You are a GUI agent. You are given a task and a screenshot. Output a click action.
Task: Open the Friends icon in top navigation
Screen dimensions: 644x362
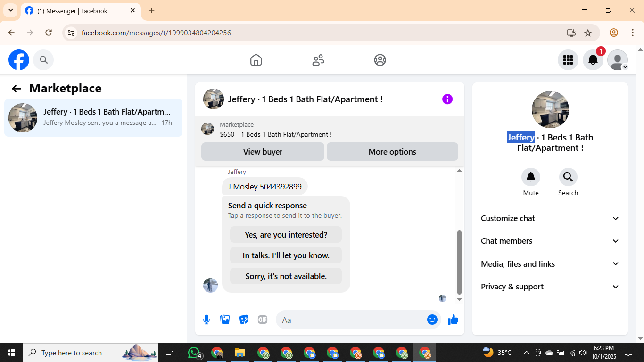[318, 60]
